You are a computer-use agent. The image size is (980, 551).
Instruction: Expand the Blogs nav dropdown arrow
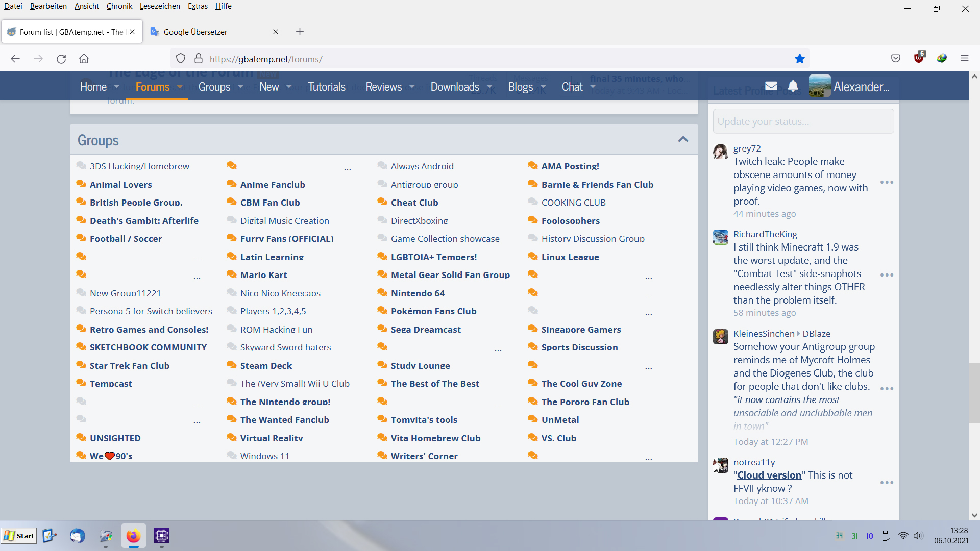(x=543, y=87)
